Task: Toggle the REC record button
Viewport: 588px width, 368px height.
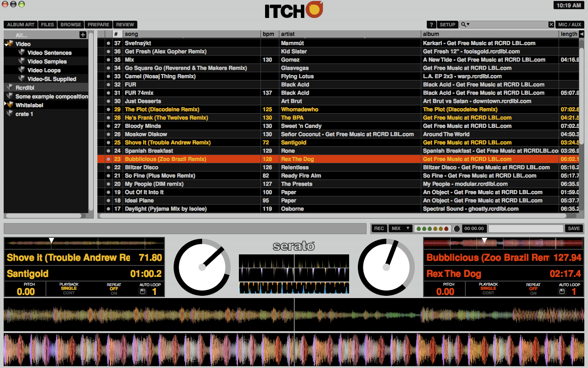Action: click(379, 229)
